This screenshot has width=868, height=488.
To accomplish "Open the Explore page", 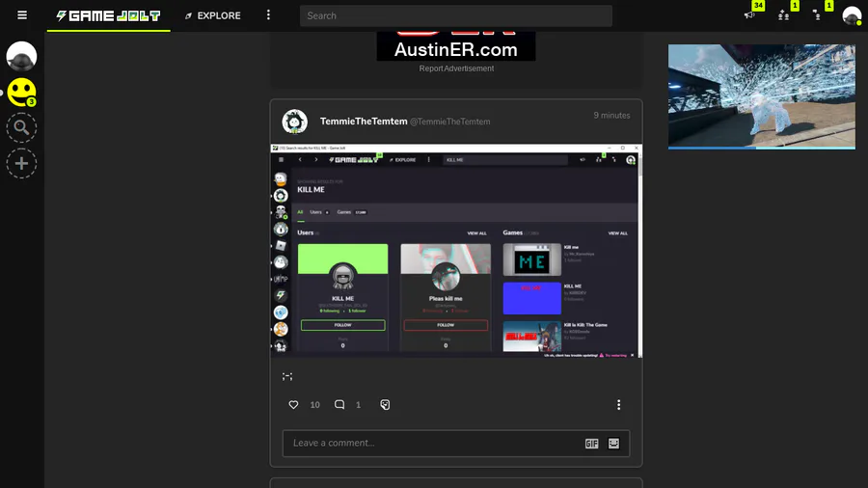I will pos(212,15).
